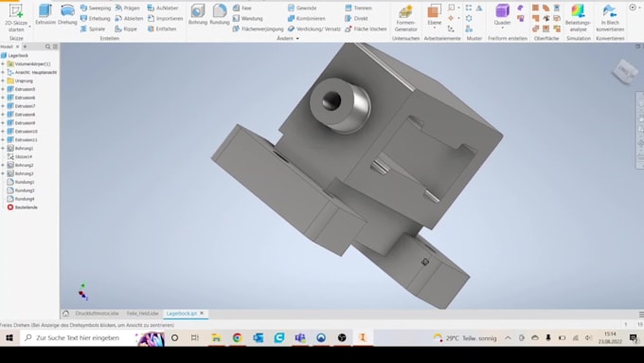Viewport: 644px width, 363px height.
Task: Open File Explorer from the taskbar
Action: pos(217,338)
